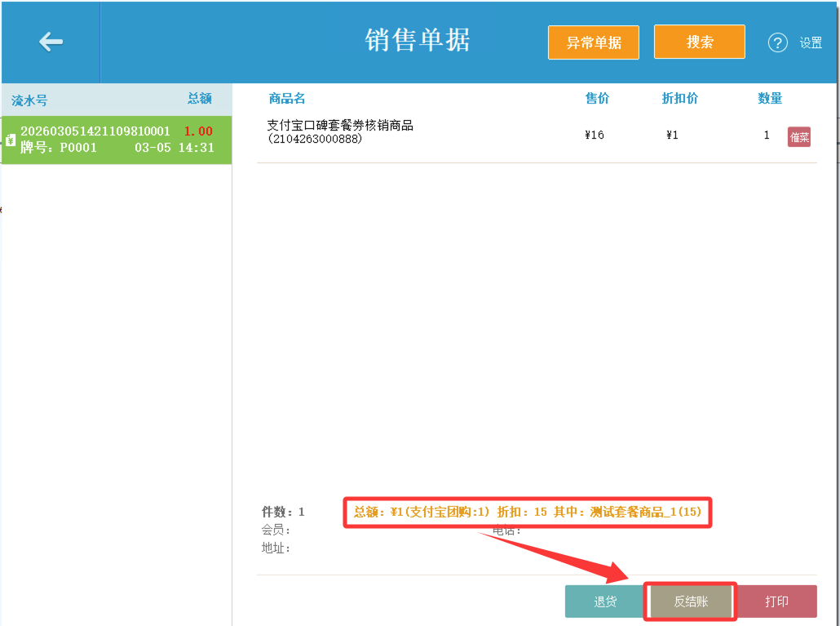The image size is (840, 626).
Task: Click the receipt ¥ icon on the order entry
Action: pyautogui.click(x=10, y=140)
